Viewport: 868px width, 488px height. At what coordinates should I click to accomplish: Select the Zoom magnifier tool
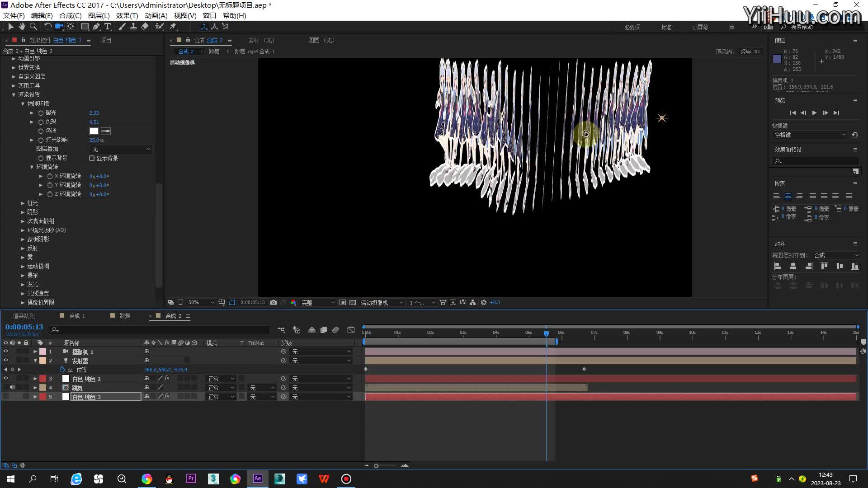point(33,27)
